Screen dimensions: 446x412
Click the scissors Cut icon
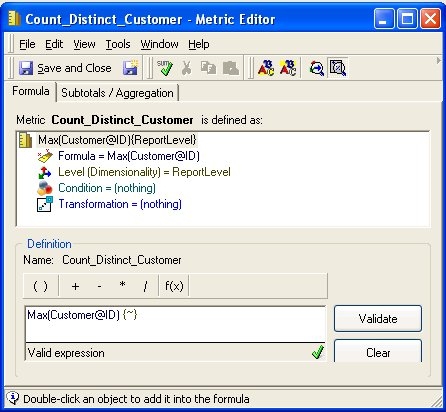coord(186,68)
